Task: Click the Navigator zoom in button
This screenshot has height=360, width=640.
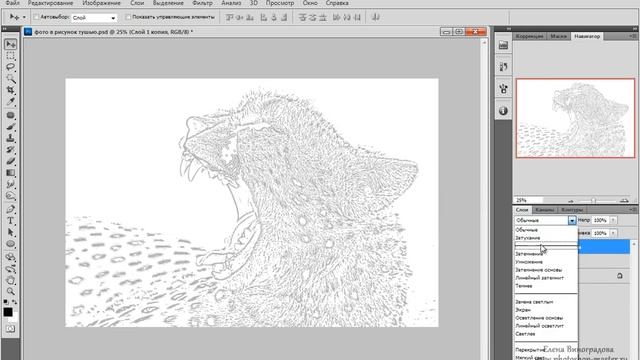Action: tap(624, 200)
